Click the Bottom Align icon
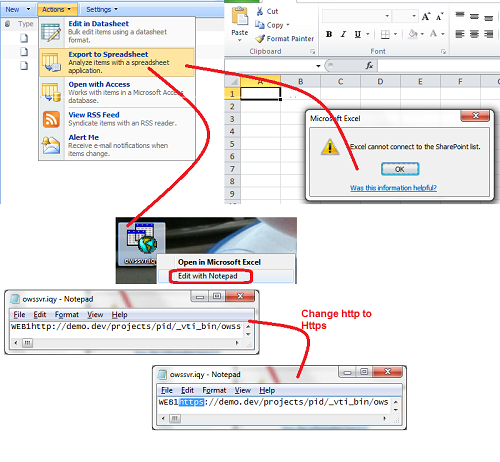The height and width of the screenshot is (462, 500). [489, 17]
